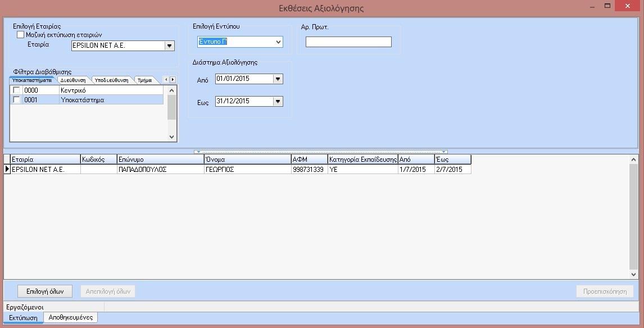Sort by the Κατηγορία Εκπαίδευσης column header
644x328 pixels.
pos(362,160)
